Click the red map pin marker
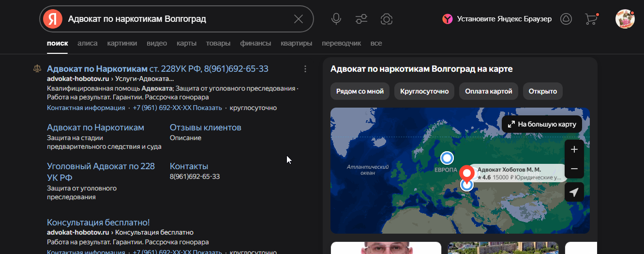Viewport: 644px width, 254px height. tap(466, 174)
